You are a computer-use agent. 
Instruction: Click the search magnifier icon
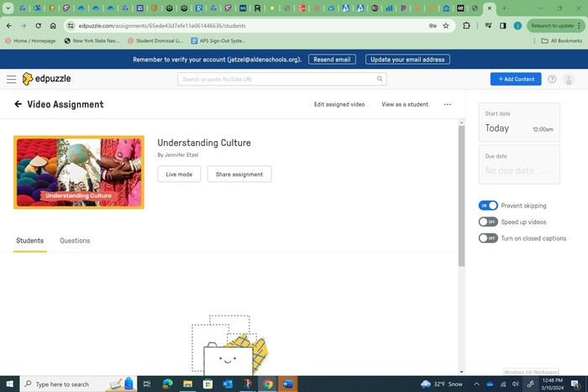(380, 79)
